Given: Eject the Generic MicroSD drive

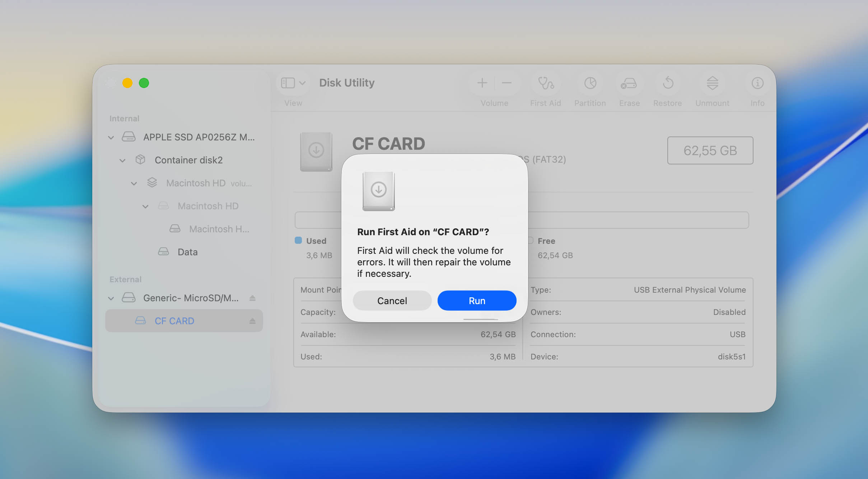Looking at the screenshot, I should [252, 298].
